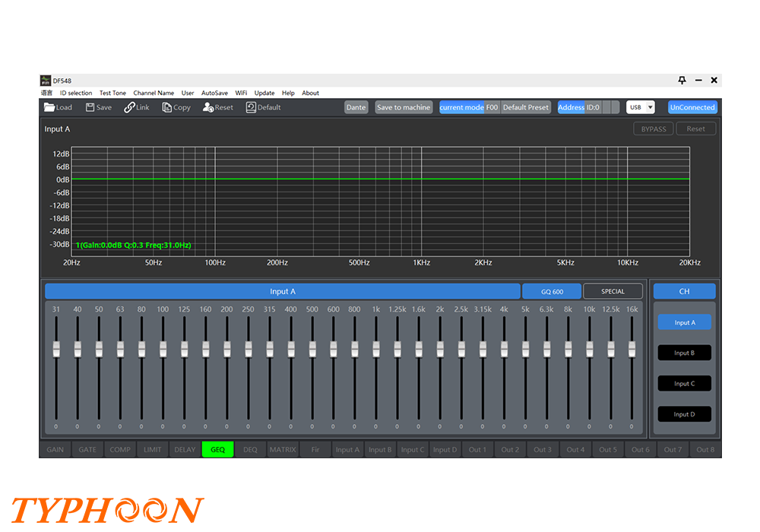Switch to the DEQ tab
760x532 pixels.
pyautogui.click(x=250, y=449)
